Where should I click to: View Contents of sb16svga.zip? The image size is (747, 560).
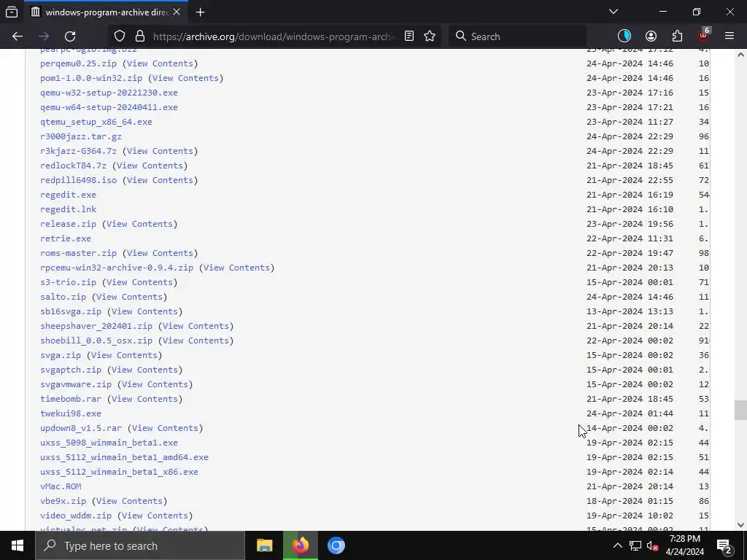[x=145, y=311]
